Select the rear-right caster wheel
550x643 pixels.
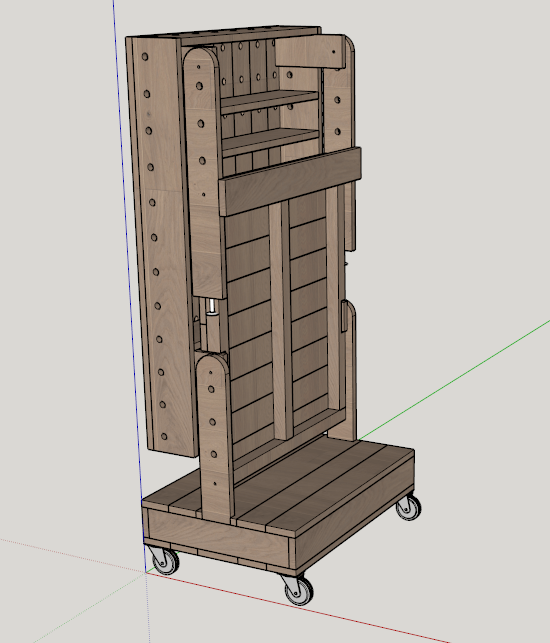coord(409,507)
